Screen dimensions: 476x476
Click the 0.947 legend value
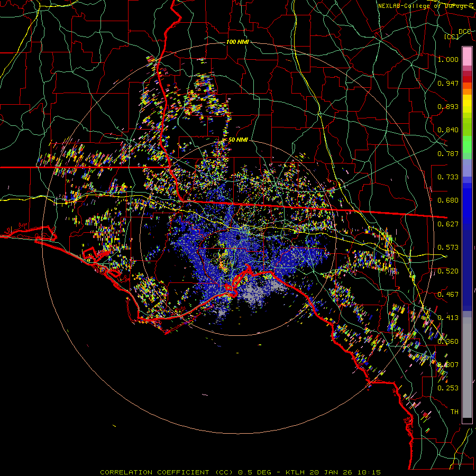click(448, 83)
